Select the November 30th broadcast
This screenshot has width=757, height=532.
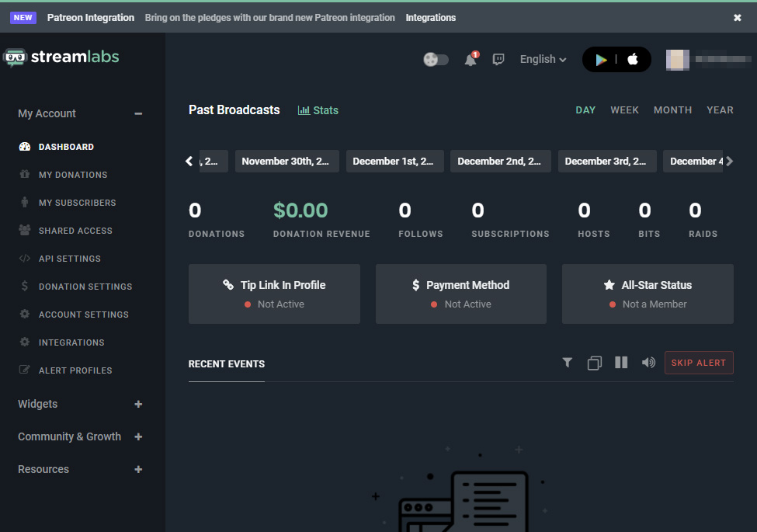286,162
